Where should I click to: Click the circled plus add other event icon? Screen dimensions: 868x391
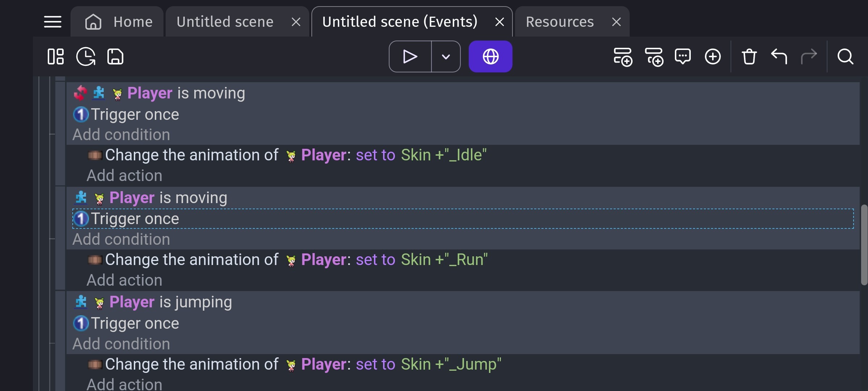click(713, 56)
